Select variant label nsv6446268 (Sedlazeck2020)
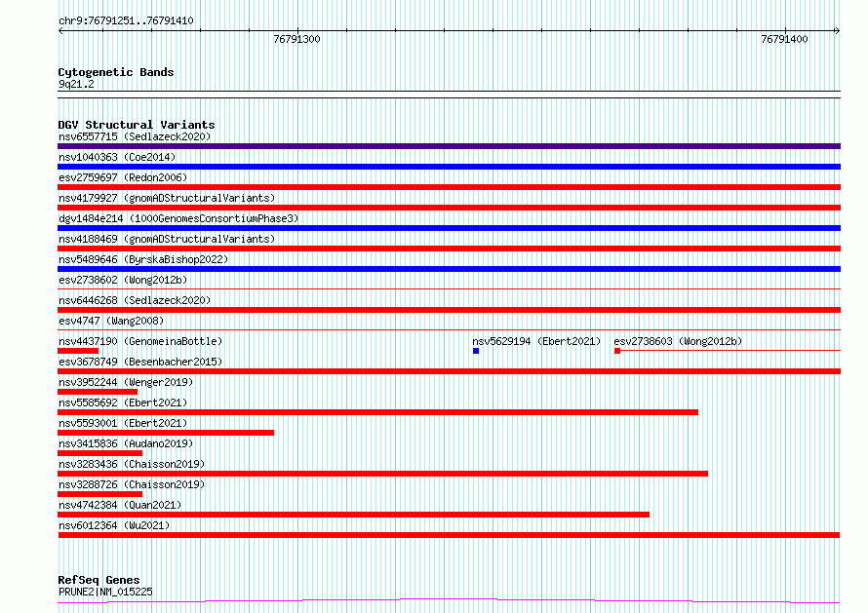This screenshot has height=613, width=868. click(x=135, y=300)
